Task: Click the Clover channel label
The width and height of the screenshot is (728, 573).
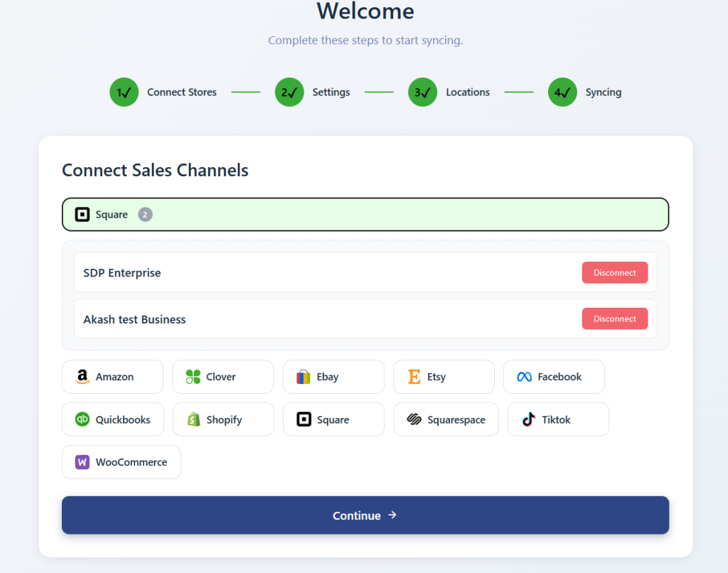Action: coord(221,377)
